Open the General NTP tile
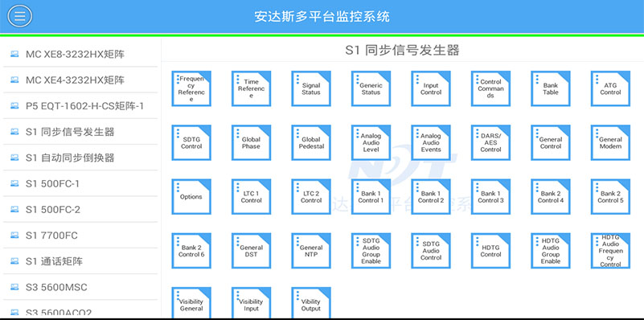This screenshot has width=644, height=320. coord(311,251)
